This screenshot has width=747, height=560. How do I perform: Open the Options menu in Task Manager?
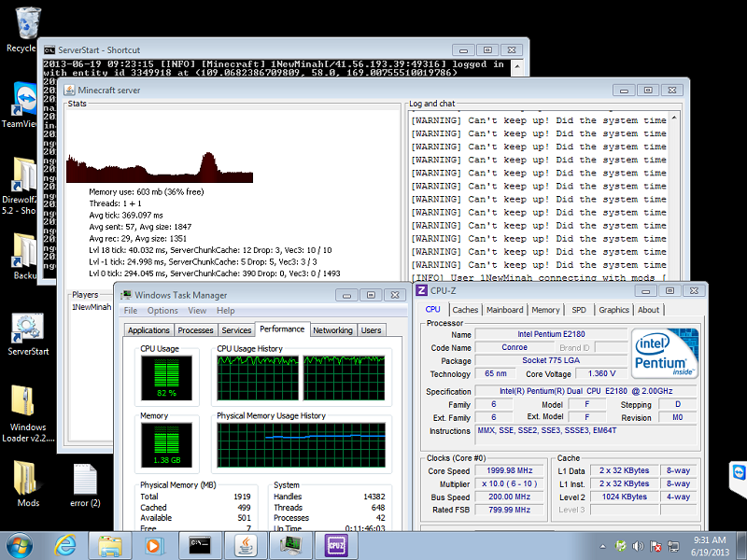pos(162,311)
